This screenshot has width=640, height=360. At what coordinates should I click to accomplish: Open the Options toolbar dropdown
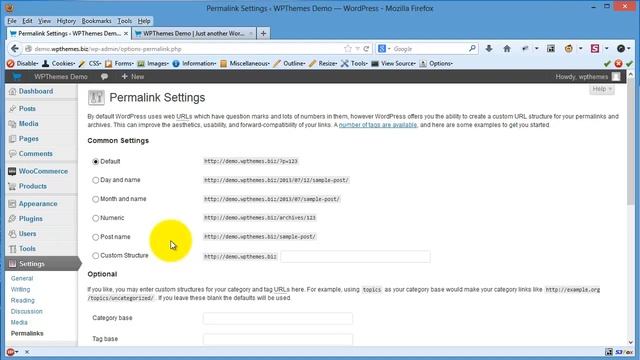pyautogui.click(x=436, y=63)
